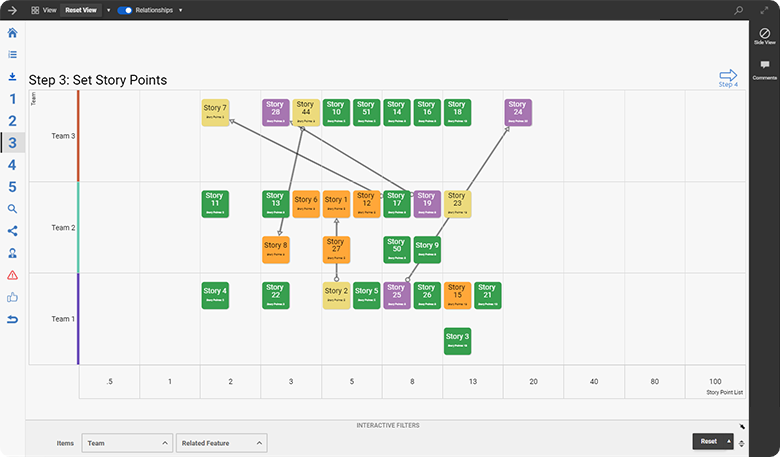Expand the Team filter dropdown
This screenshot has height=457, width=780.
click(126, 442)
